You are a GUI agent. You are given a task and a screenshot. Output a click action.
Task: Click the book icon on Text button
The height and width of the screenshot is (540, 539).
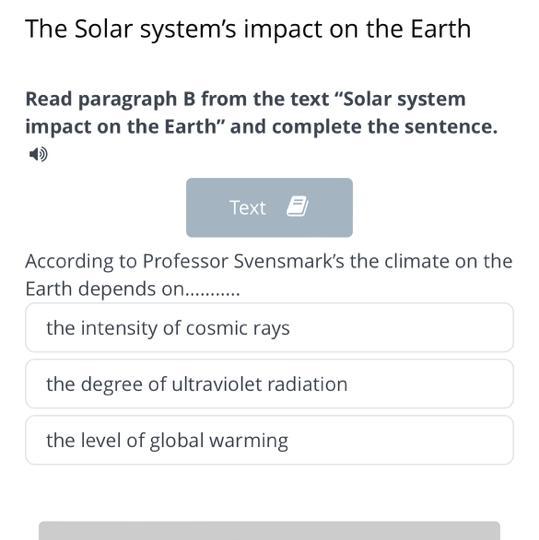[x=298, y=206]
